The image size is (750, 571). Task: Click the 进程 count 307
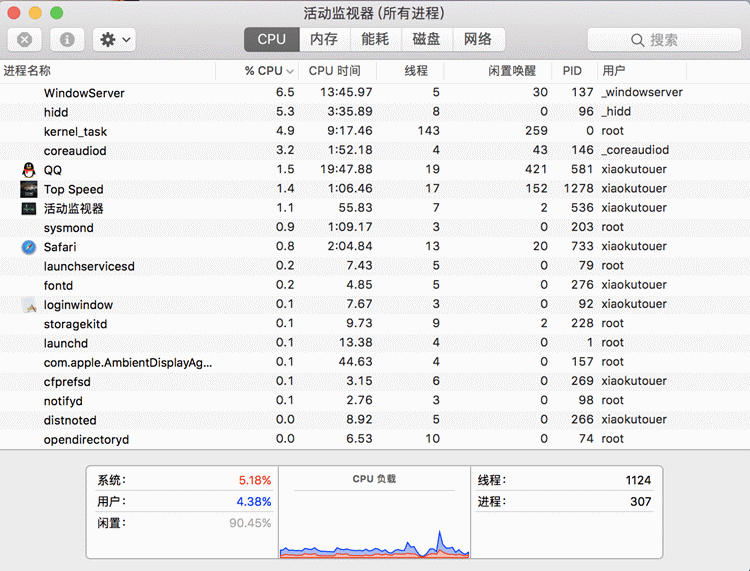click(640, 502)
